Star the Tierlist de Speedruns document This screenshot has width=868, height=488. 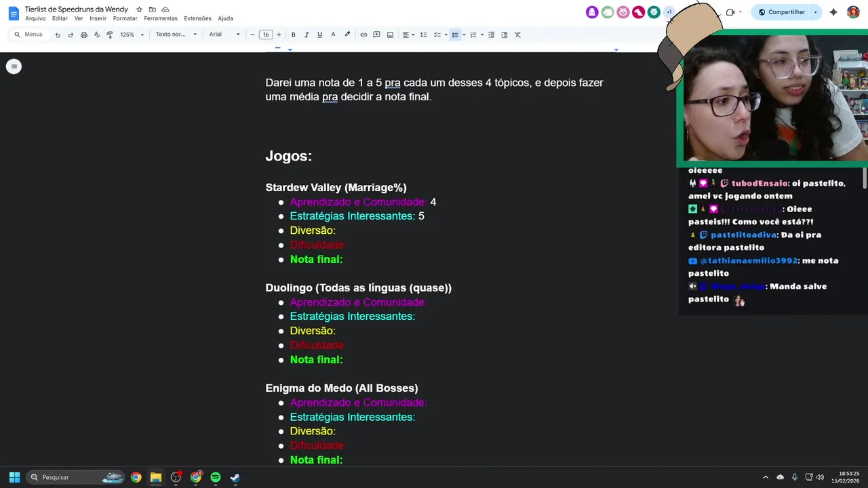(x=139, y=9)
